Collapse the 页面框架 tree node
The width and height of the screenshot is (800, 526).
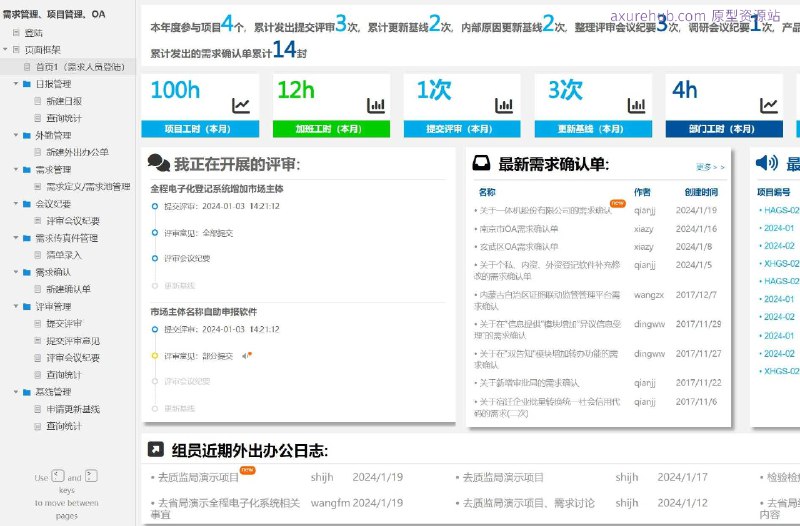5,49
